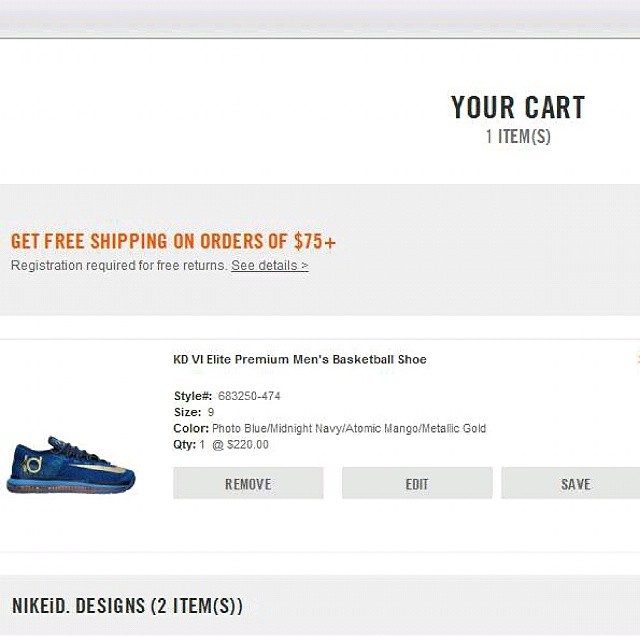Click the Your Cart heading
The height and width of the screenshot is (640, 640).
click(x=517, y=108)
